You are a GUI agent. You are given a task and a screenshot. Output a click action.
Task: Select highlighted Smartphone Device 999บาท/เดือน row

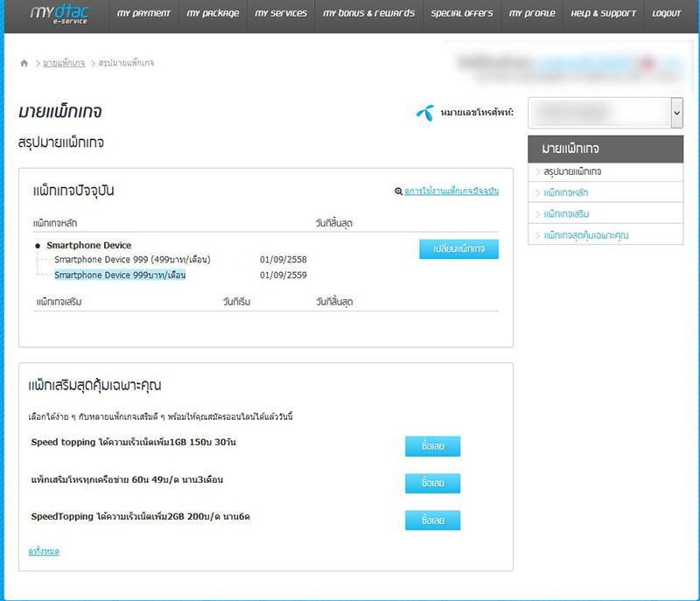120,275
